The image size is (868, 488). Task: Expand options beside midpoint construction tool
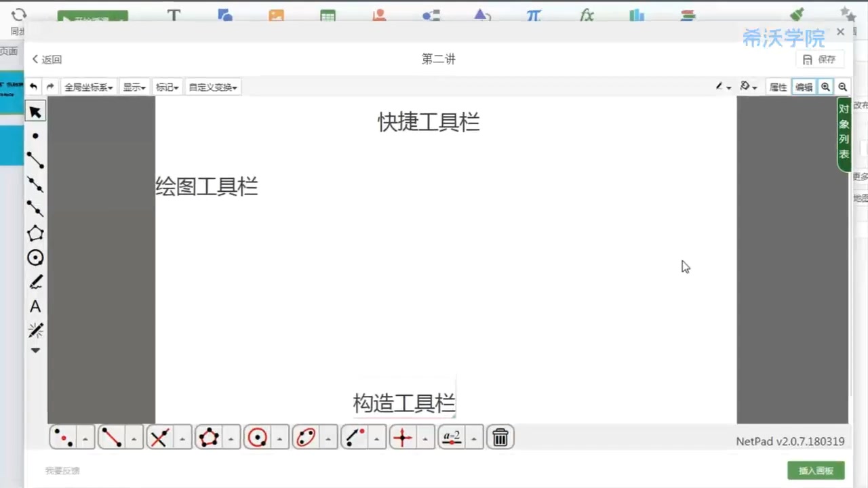click(85, 439)
